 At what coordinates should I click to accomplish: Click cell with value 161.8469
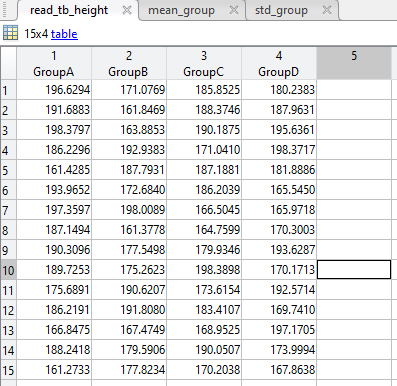(129, 110)
